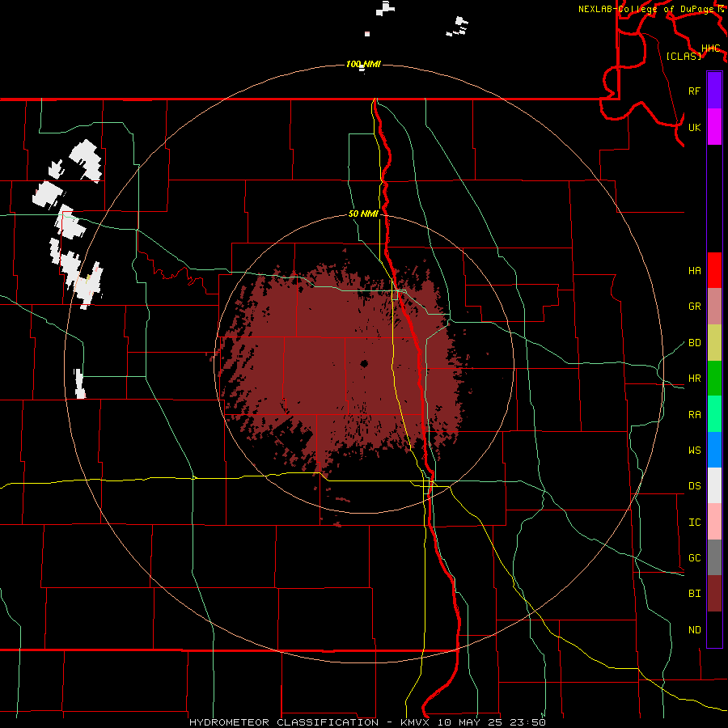
Task: Click the 'HR' legend label
Action: pyautogui.click(x=695, y=379)
